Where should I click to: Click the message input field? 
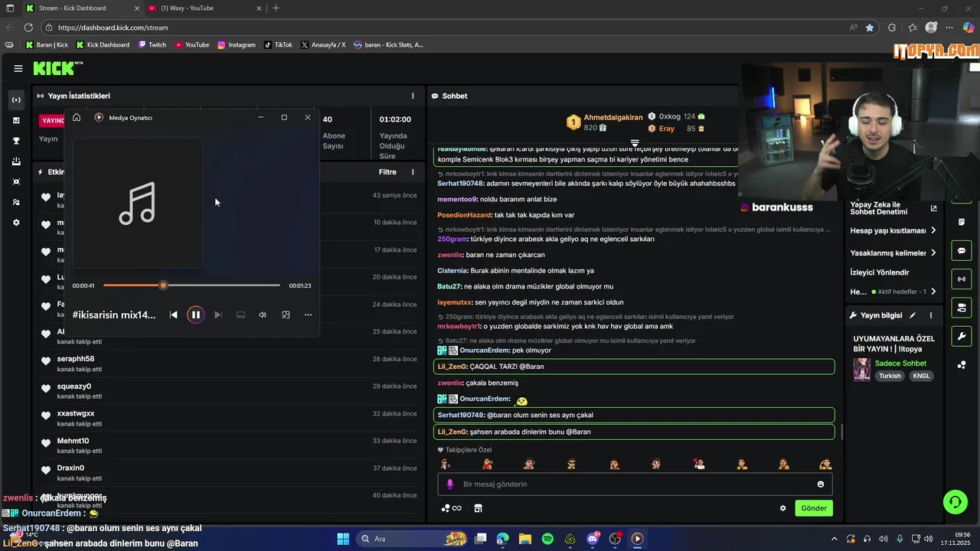coord(635,484)
